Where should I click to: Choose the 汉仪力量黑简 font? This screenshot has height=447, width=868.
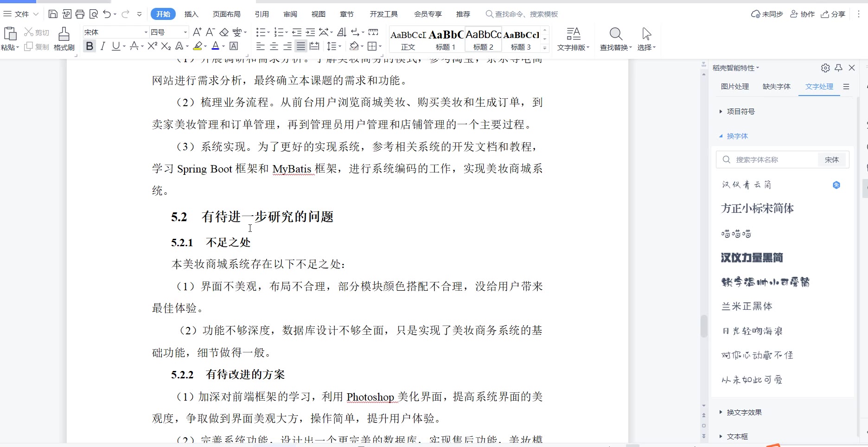752,257
